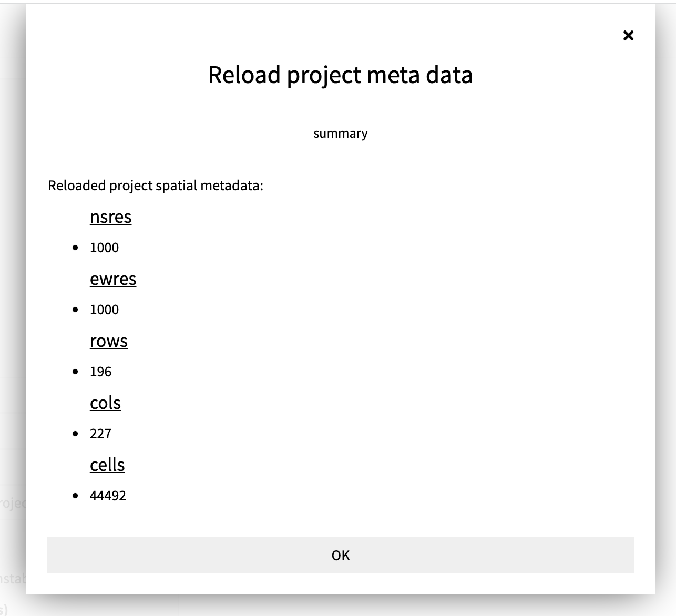Select the cols value 227
The image size is (676, 616).
click(101, 434)
